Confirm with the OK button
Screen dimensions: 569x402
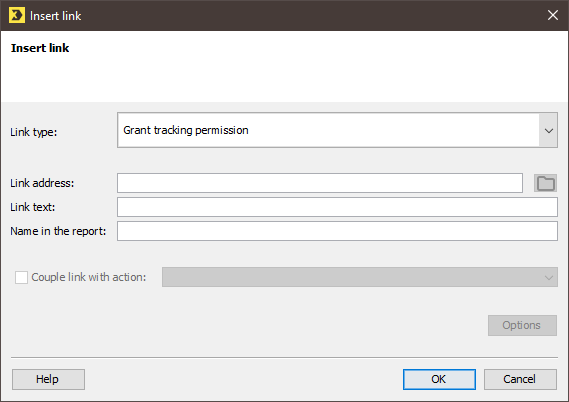[439, 380]
